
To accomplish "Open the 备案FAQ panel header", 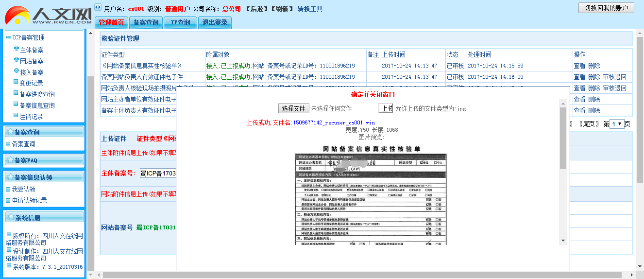I will tap(25, 160).
